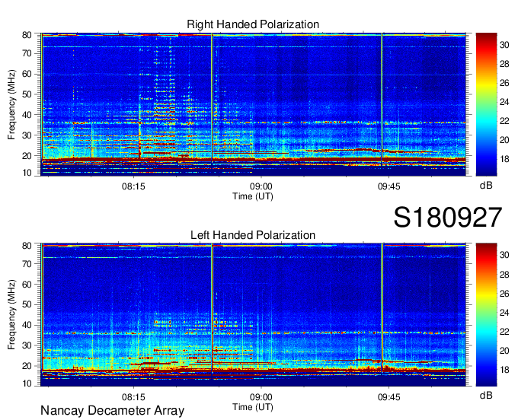Click "28" dB tick on Left Handed color bar
This screenshot has width=518, height=420.
[x=504, y=275]
